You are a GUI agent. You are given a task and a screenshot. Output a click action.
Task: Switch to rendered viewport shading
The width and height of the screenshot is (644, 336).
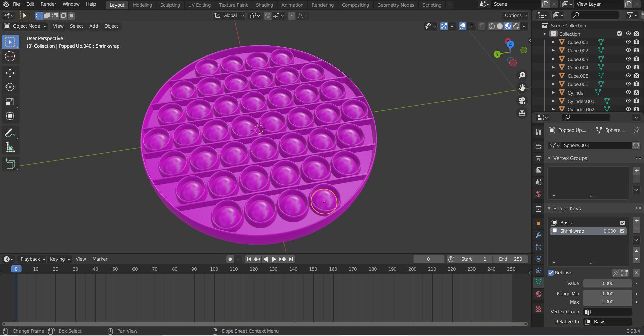click(516, 26)
